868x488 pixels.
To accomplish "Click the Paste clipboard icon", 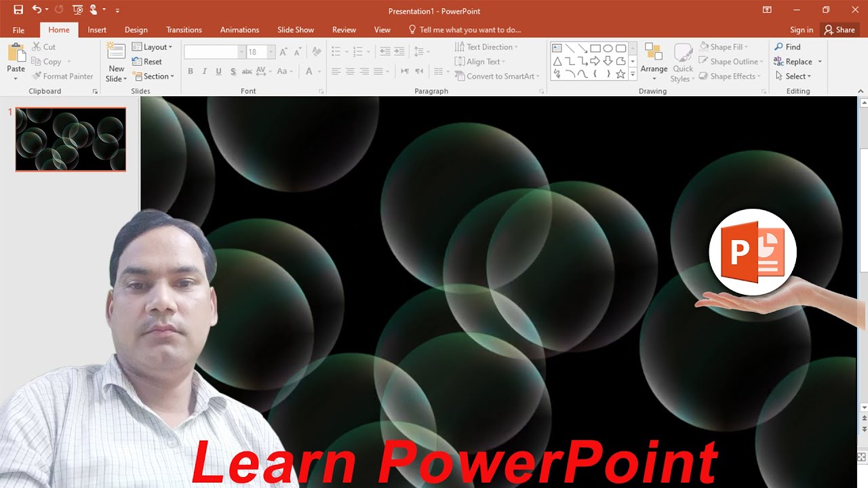I will 16,52.
